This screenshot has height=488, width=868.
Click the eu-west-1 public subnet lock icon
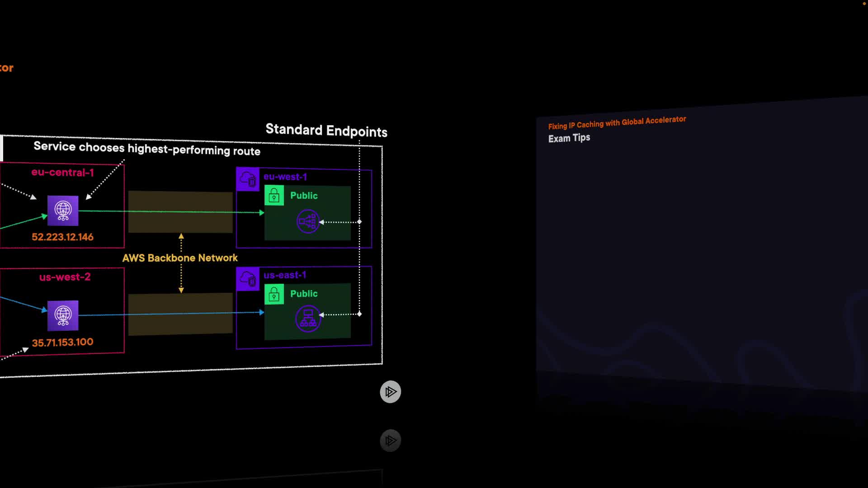point(274,196)
